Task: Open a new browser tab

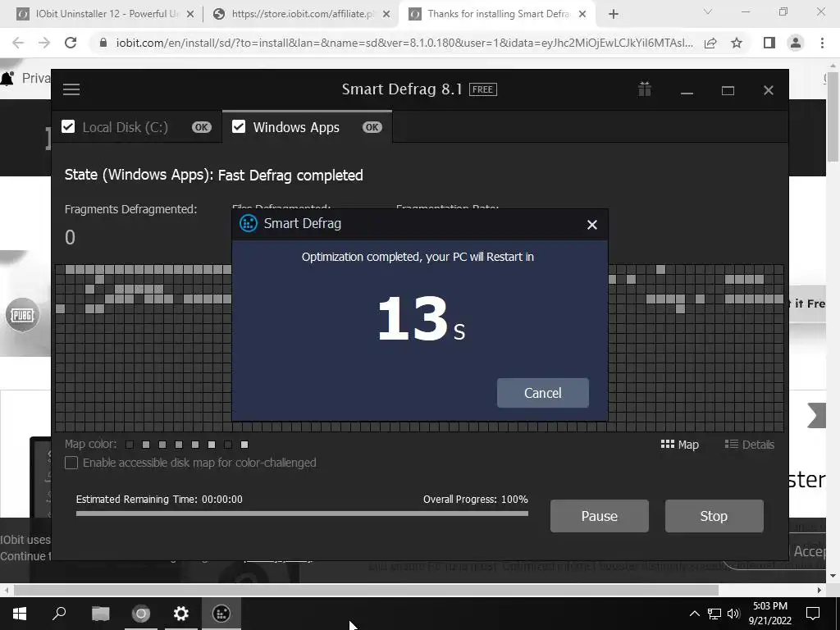Action: (x=614, y=15)
